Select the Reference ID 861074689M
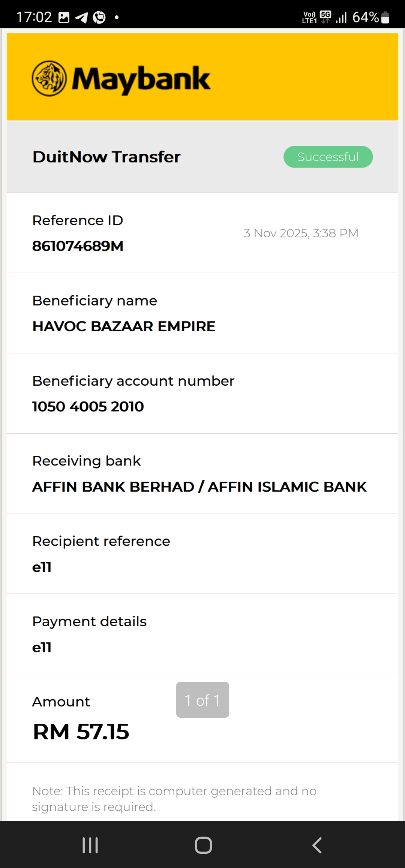This screenshot has width=405, height=868. click(78, 246)
